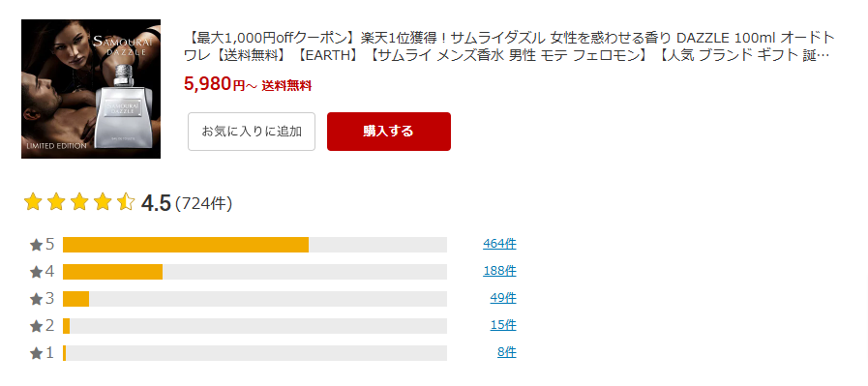Viewport: 868px width, 386px height.
Task: Click the 5,980円 price text
Action: (x=214, y=84)
